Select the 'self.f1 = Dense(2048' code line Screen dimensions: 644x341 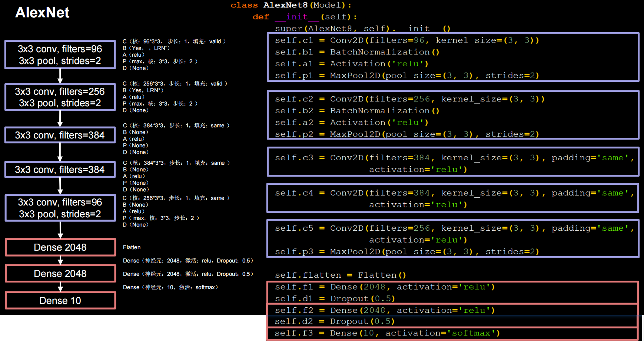point(385,287)
